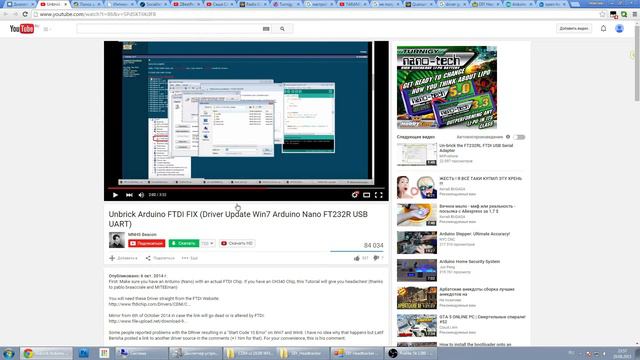Open the notifications bell
Screen dimensions: 640x360
coord(603,29)
